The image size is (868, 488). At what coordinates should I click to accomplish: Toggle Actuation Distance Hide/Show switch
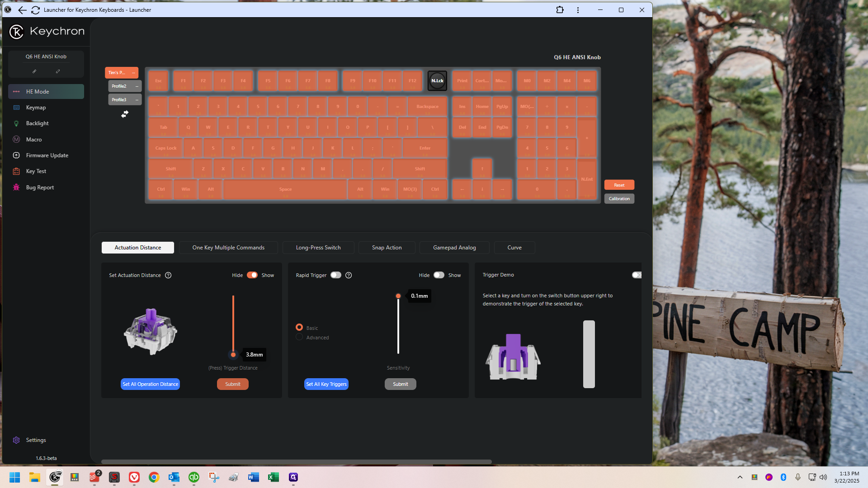[x=252, y=275]
